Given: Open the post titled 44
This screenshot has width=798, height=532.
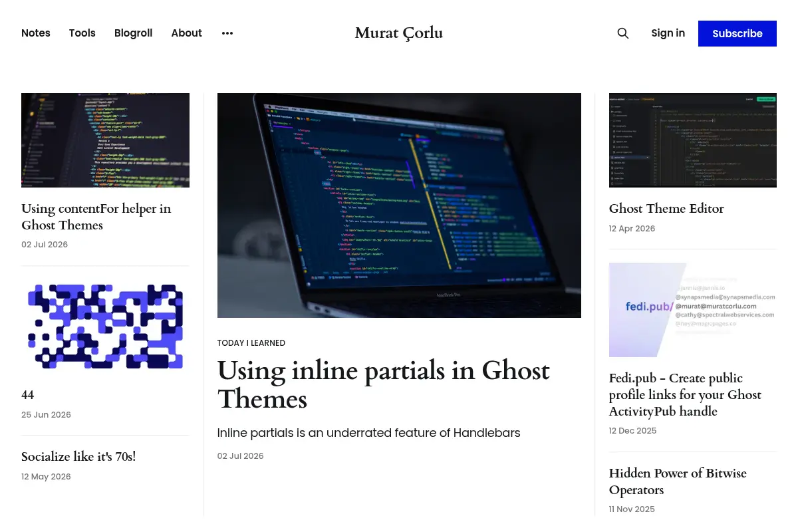Looking at the screenshot, I should [x=28, y=395].
